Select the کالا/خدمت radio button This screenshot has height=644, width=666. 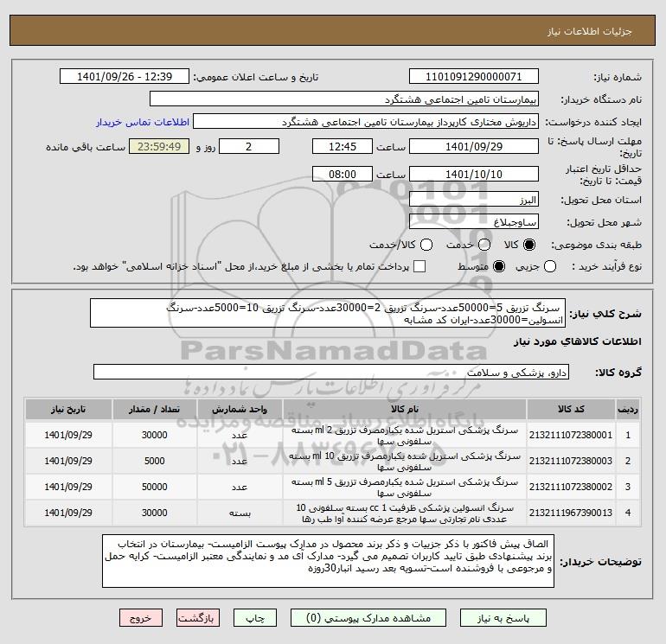click(x=426, y=245)
